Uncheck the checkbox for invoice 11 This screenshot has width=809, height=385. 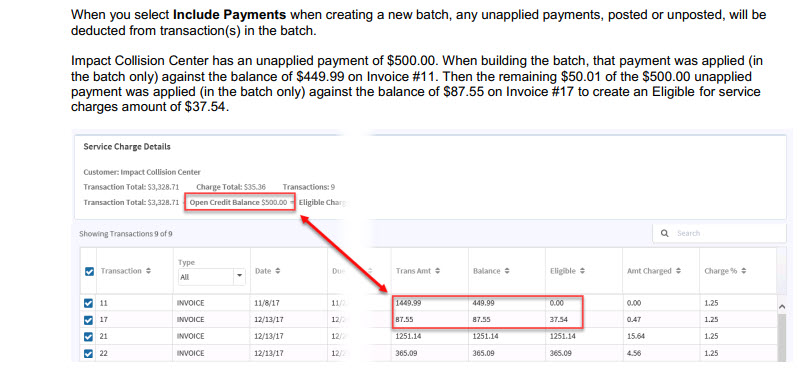pos(88,303)
